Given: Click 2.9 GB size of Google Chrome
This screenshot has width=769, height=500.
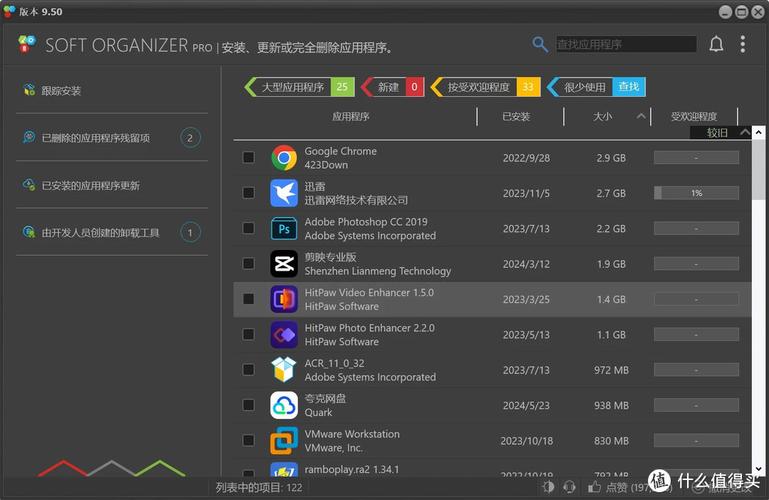Looking at the screenshot, I should pos(611,158).
